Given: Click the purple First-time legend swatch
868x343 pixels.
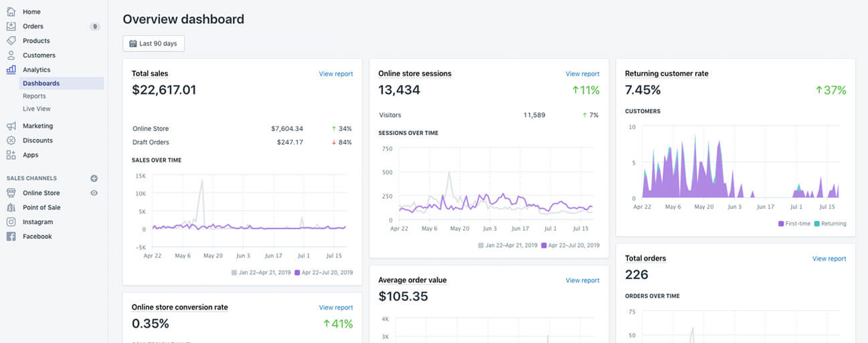Looking at the screenshot, I should tap(781, 224).
